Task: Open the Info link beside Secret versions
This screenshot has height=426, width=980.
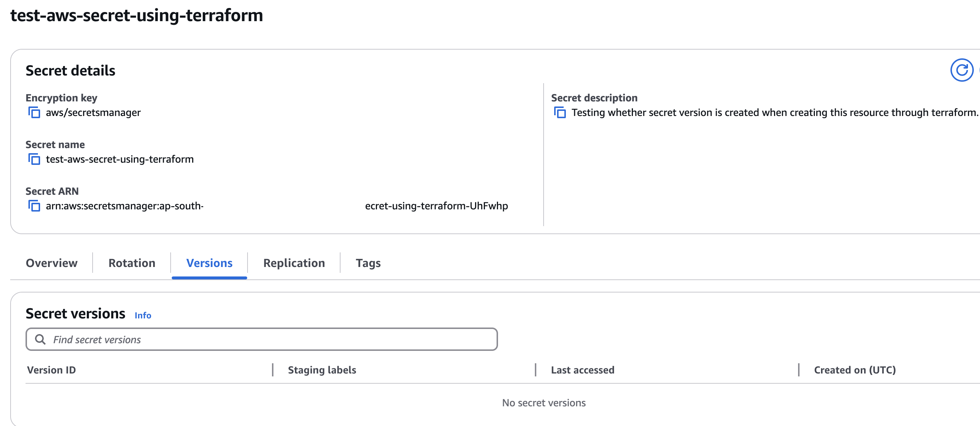Action: 143,315
